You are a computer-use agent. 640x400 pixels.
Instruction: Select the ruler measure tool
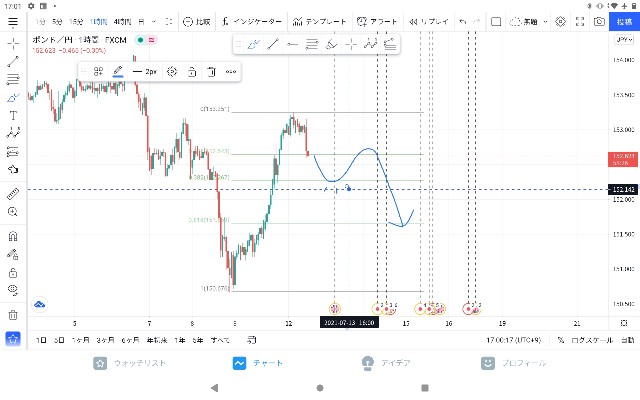(13, 193)
